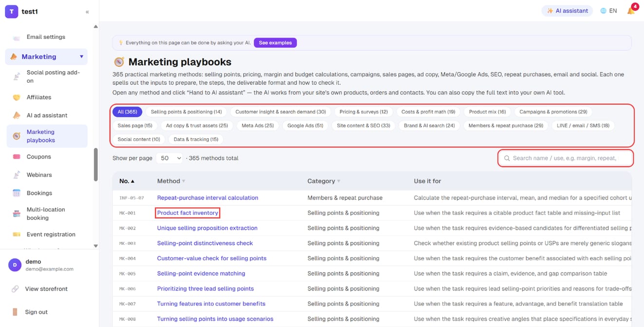
Task: Click the sidebar scrollbar thumb
Action: 95,163
